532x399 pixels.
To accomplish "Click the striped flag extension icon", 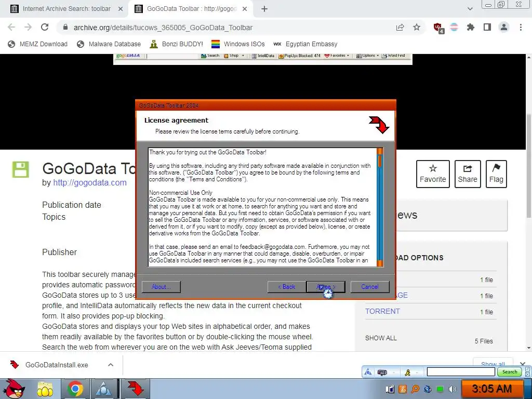I will coord(454,28).
